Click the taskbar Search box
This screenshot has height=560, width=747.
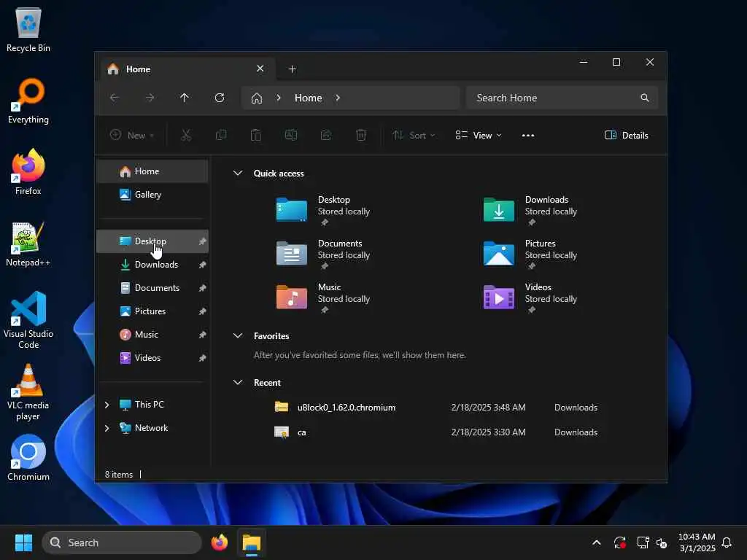click(122, 542)
